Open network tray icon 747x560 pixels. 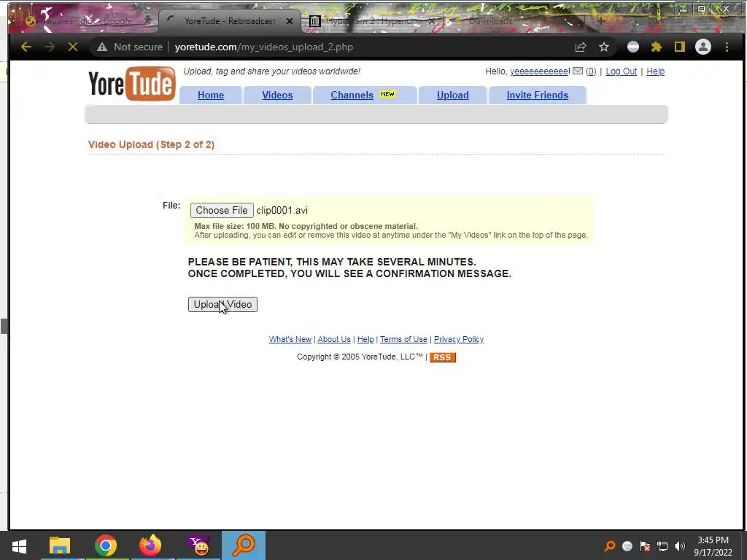point(662,546)
